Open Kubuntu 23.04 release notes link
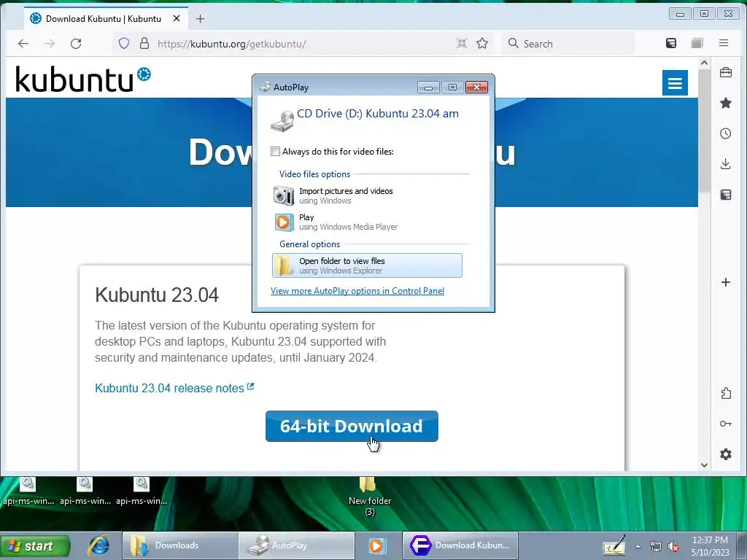Viewport: 747px width, 560px height. pos(174,388)
